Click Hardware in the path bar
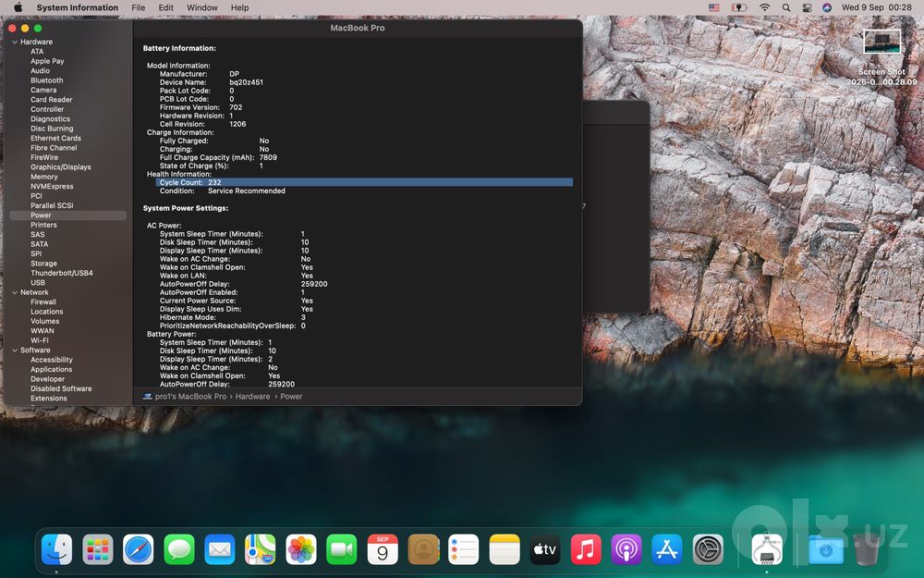The image size is (924, 578). click(x=252, y=397)
